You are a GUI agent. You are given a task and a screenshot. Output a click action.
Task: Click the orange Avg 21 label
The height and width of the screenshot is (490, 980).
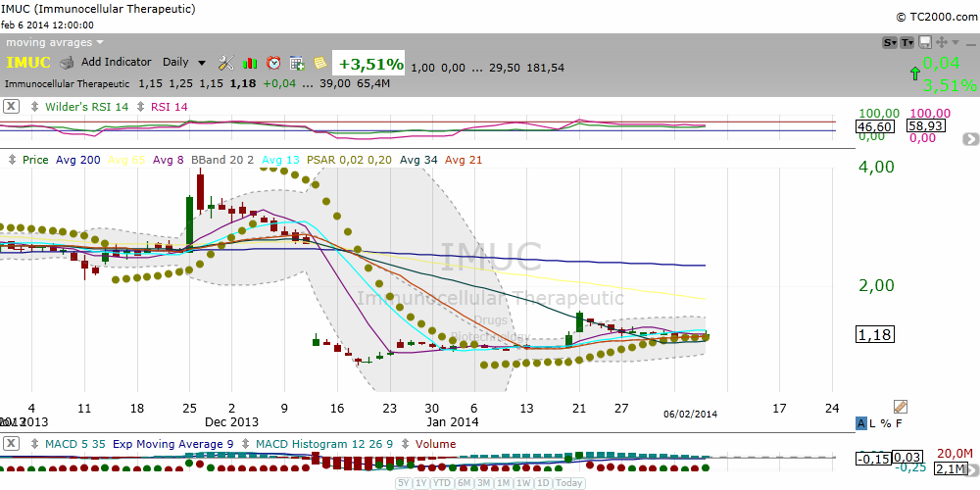point(464,160)
